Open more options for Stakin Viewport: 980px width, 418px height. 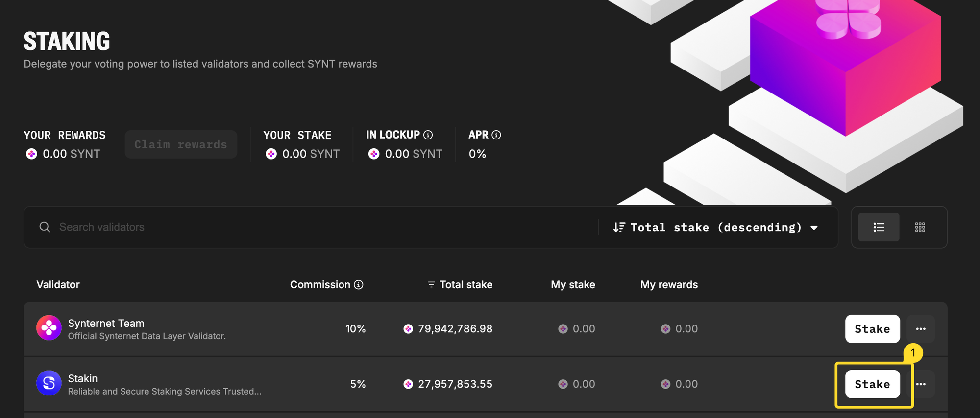pos(921,384)
